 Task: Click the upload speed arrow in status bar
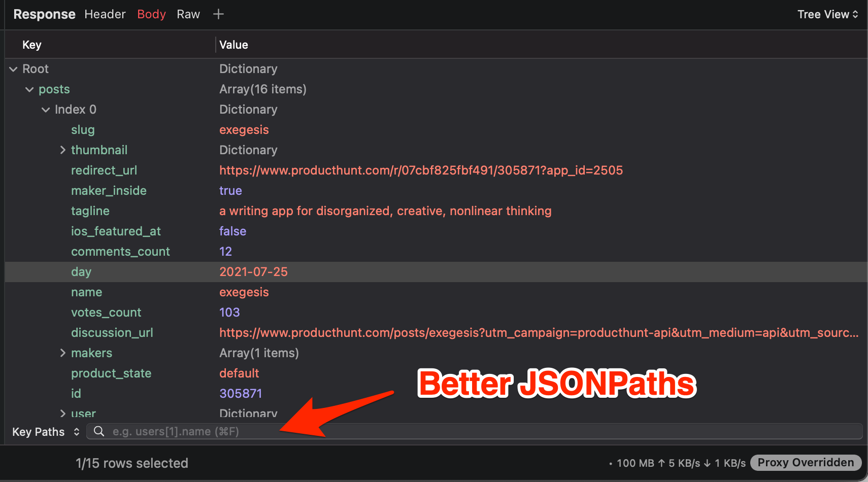pos(661,463)
